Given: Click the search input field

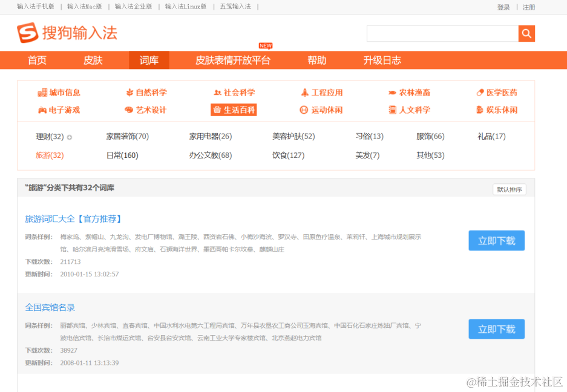Looking at the screenshot, I should (x=442, y=34).
